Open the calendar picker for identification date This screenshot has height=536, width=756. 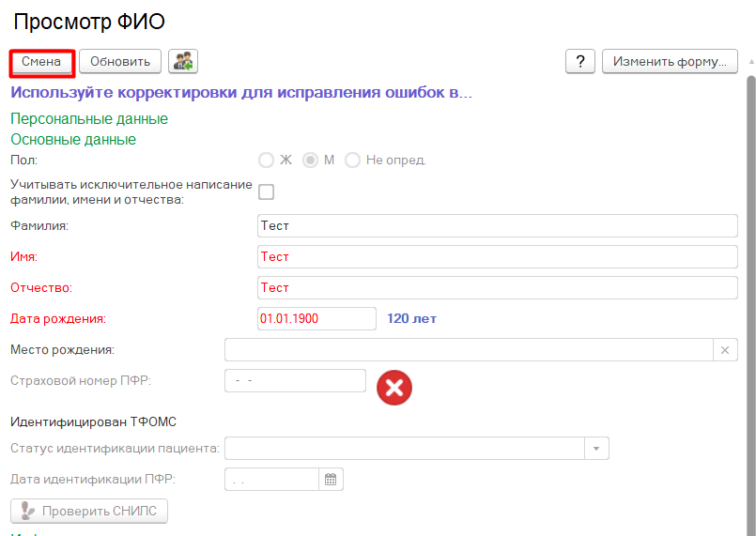(331, 480)
